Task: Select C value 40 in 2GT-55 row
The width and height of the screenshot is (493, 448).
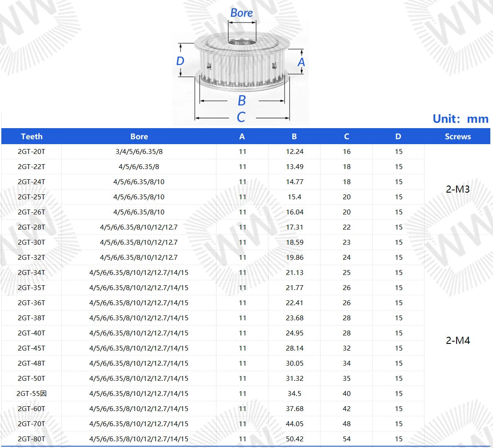Action: coord(347,394)
